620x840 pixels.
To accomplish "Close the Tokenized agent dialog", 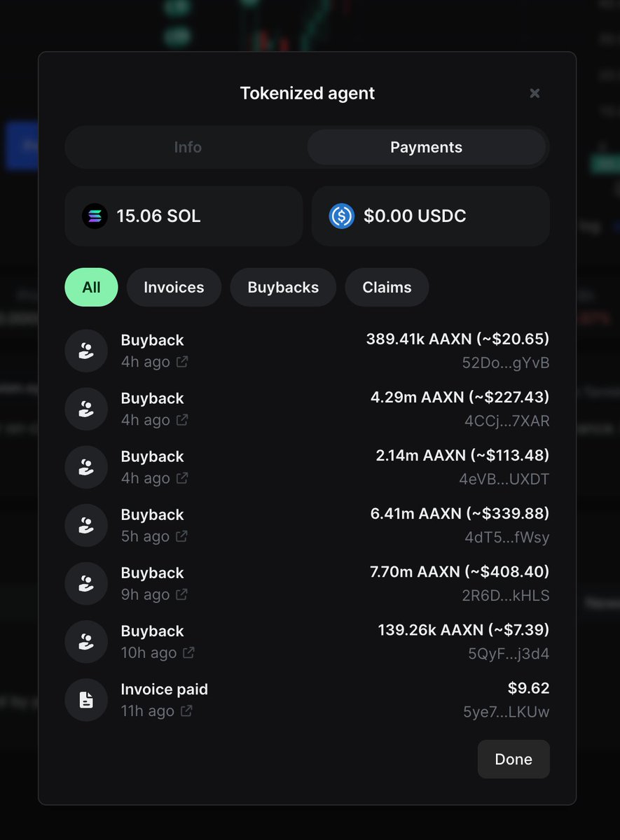I will pyautogui.click(x=535, y=93).
